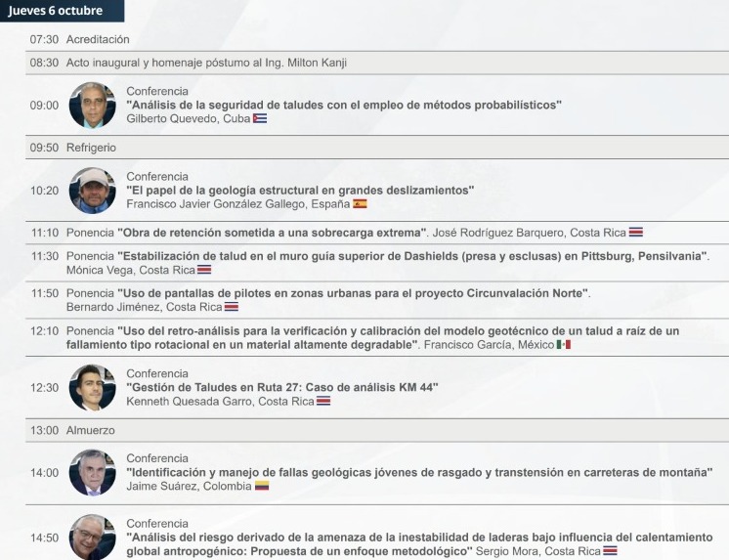This screenshot has height=560, width=729.
Task: Click the title 'El papel de la geología estructural'
Action: pyautogui.click(x=300, y=191)
